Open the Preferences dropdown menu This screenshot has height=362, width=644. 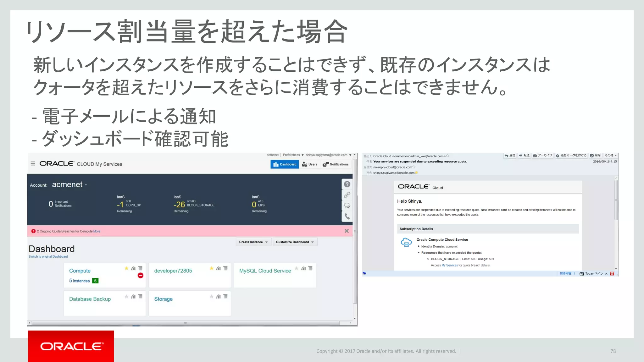pos(293,155)
